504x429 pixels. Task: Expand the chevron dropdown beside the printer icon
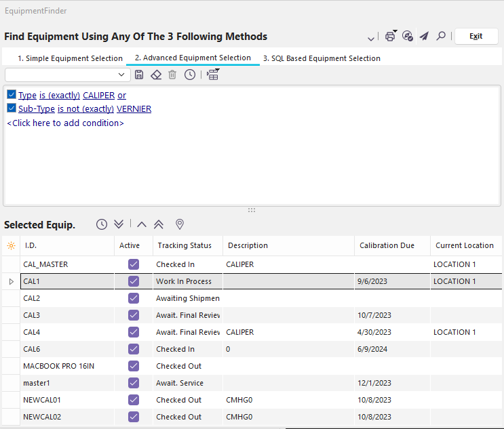pyautogui.click(x=371, y=37)
